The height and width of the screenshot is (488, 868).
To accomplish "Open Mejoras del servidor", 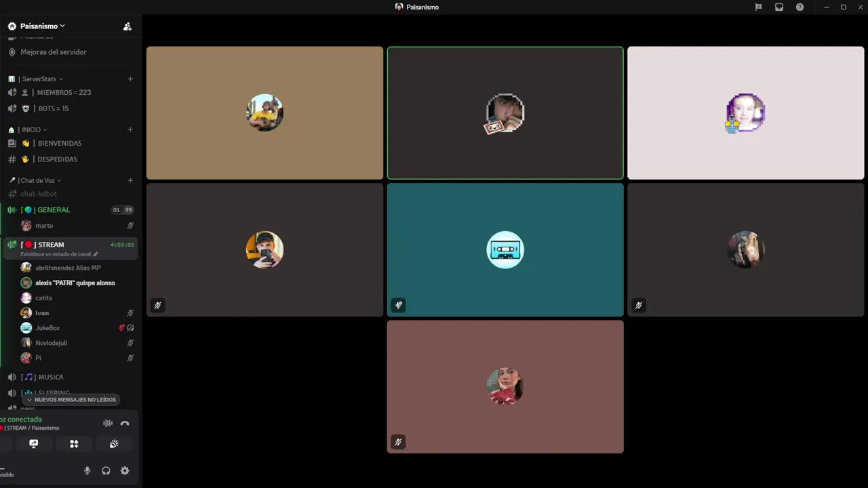I will tap(53, 52).
